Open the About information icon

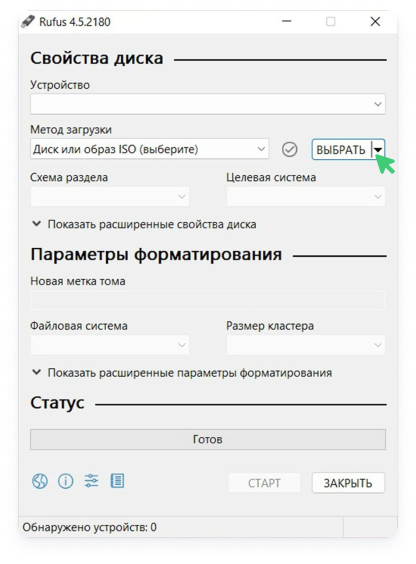tap(65, 481)
